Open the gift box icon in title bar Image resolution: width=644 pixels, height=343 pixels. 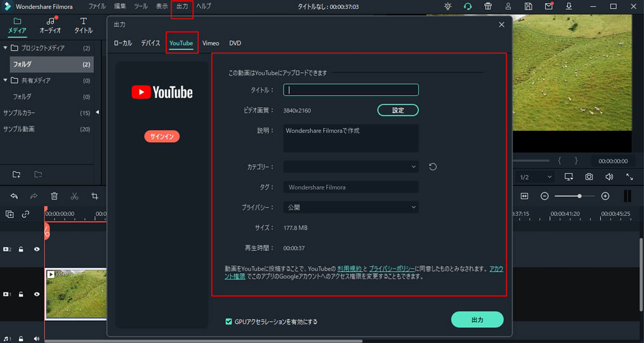click(x=488, y=6)
